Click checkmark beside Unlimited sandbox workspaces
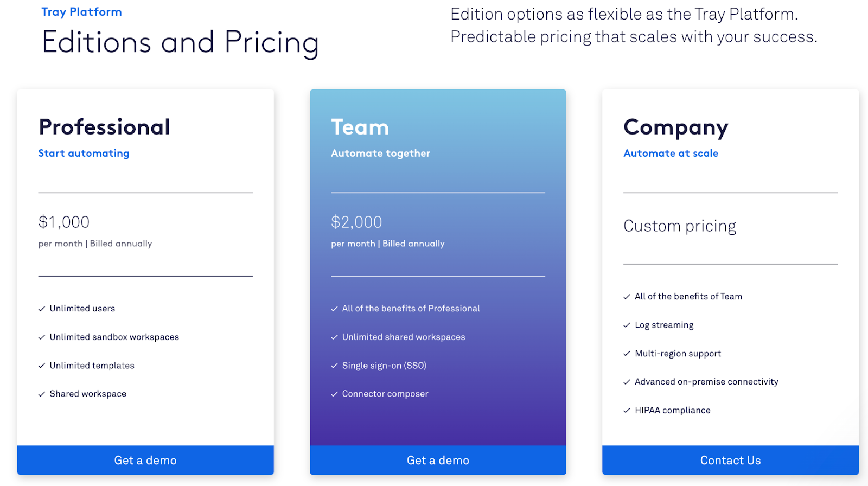 click(42, 337)
